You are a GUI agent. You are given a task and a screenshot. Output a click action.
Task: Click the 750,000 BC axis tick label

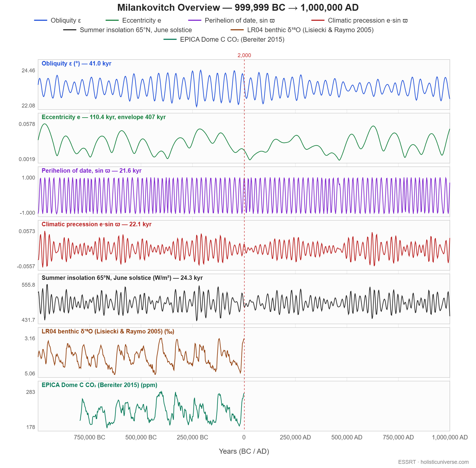[90, 437]
